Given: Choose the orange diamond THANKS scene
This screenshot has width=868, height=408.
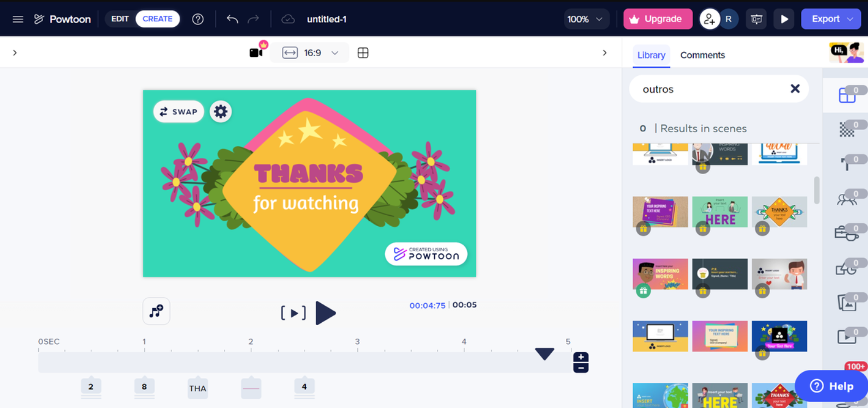Looking at the screenshot, I should (780, 212).
